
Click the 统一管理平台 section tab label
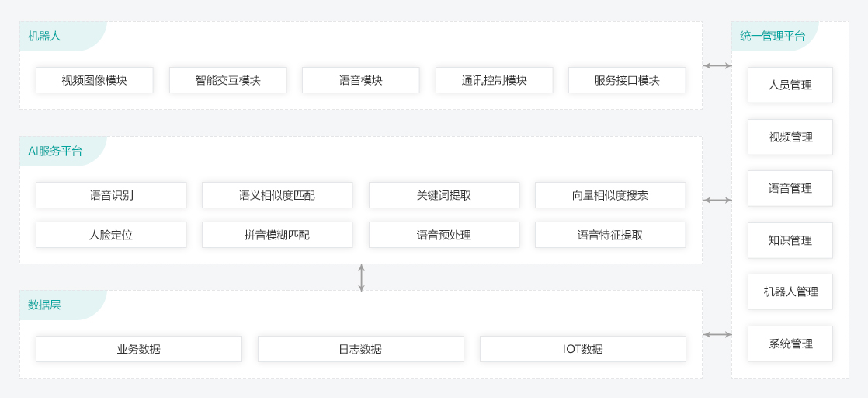[x=773, y=36]
